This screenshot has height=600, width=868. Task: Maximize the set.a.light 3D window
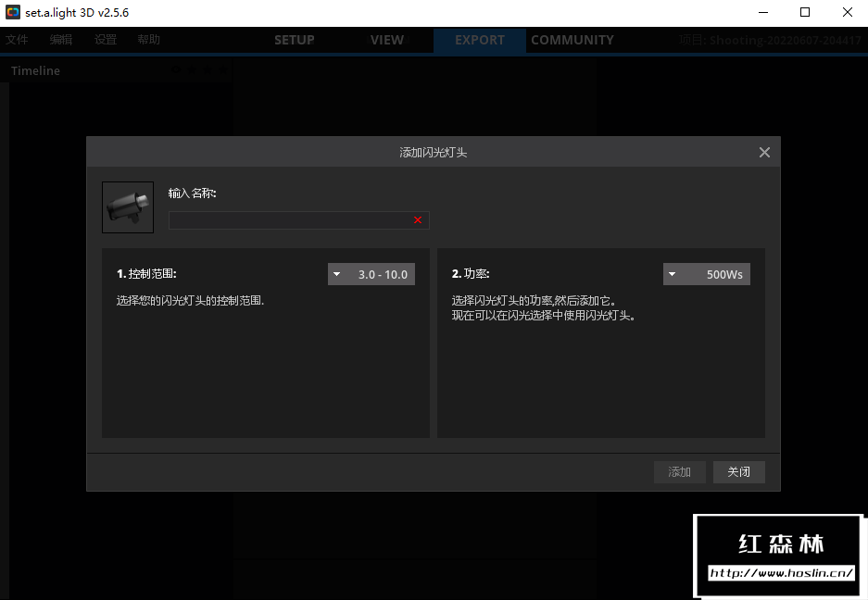tap(805, 12)
